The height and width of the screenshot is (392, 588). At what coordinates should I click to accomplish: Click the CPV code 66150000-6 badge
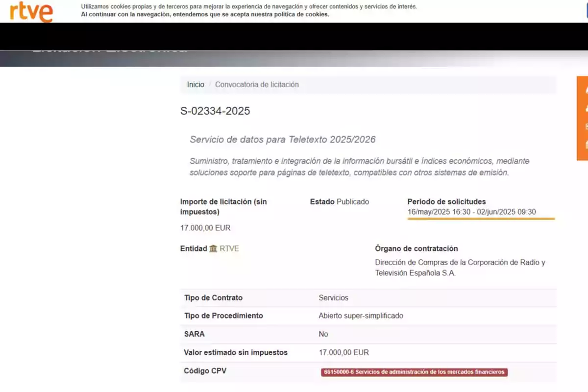414,372
